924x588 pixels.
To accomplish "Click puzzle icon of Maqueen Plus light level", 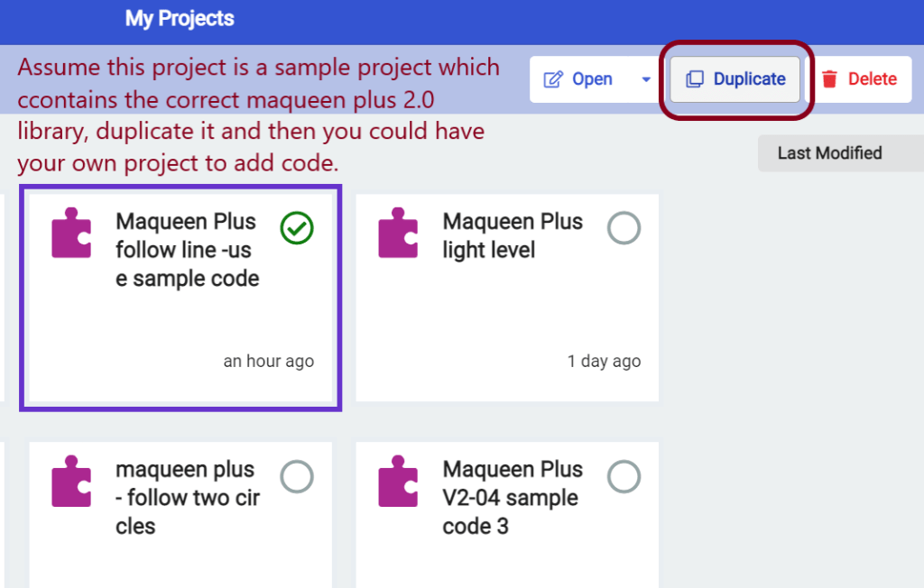I will click(x=398, y=234).
